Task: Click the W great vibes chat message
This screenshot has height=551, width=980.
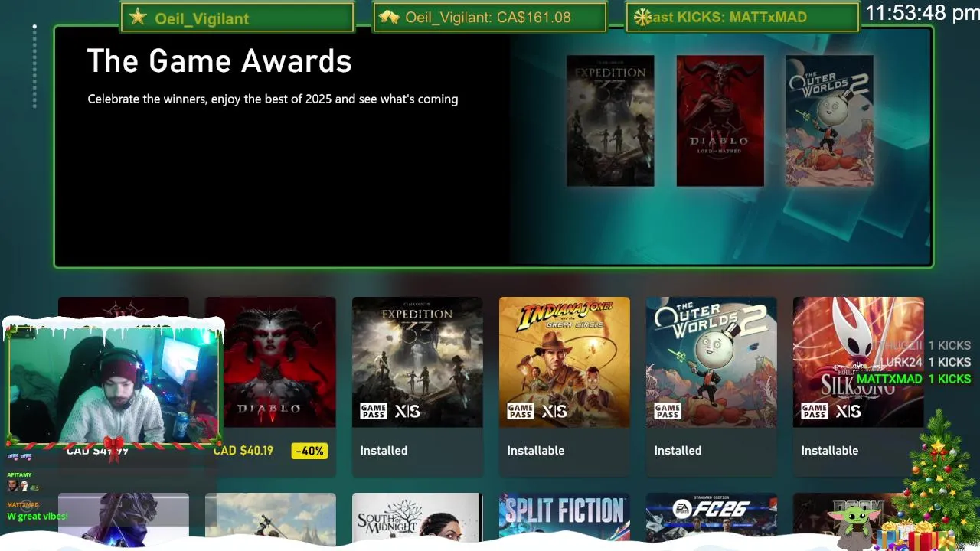Action: 38,517
